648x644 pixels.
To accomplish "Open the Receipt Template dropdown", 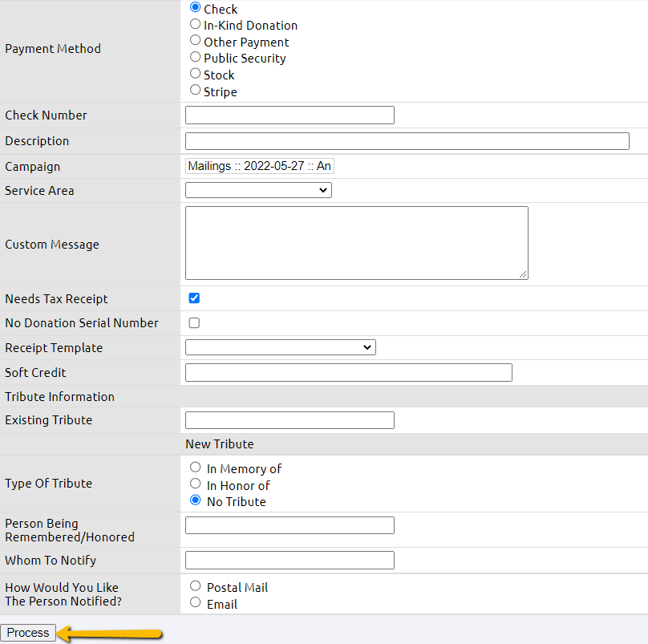I will (x=280, y=347).
